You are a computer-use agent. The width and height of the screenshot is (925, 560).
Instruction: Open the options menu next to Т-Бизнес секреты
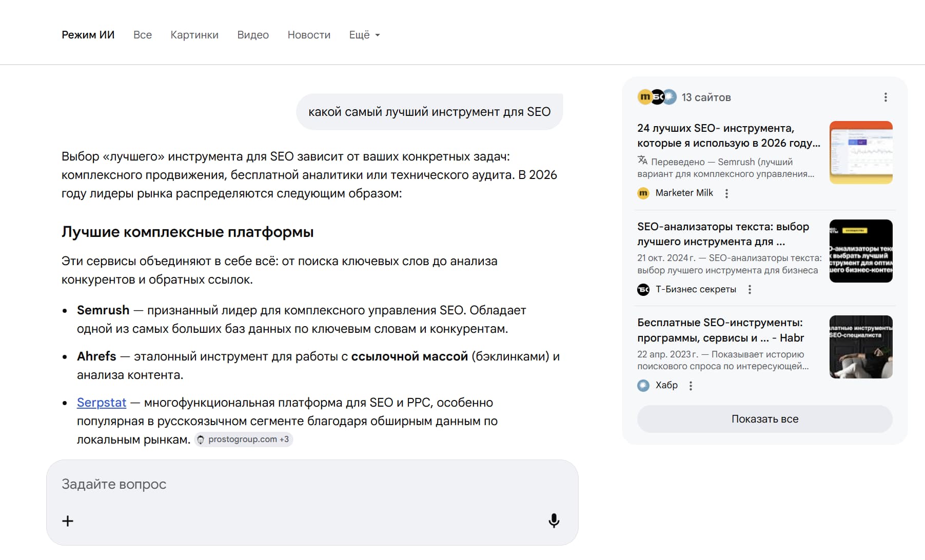[x=749, y=290]
